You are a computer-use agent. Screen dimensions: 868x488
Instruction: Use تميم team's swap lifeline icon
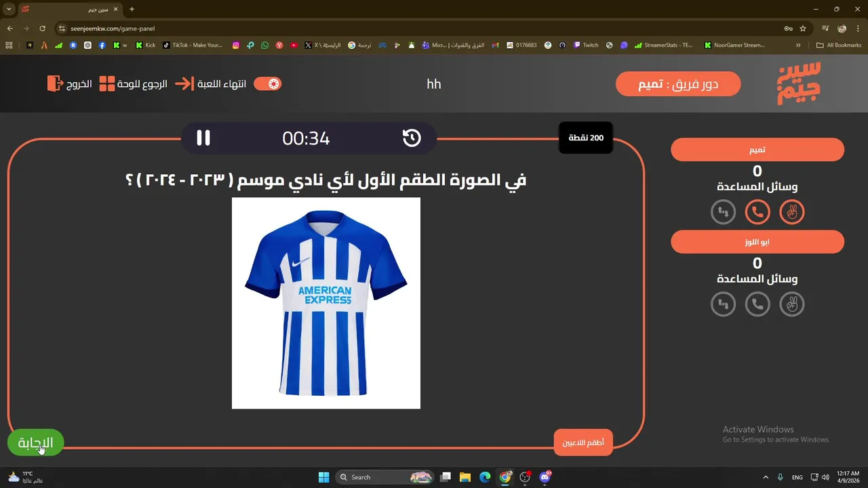click(723, 212)
